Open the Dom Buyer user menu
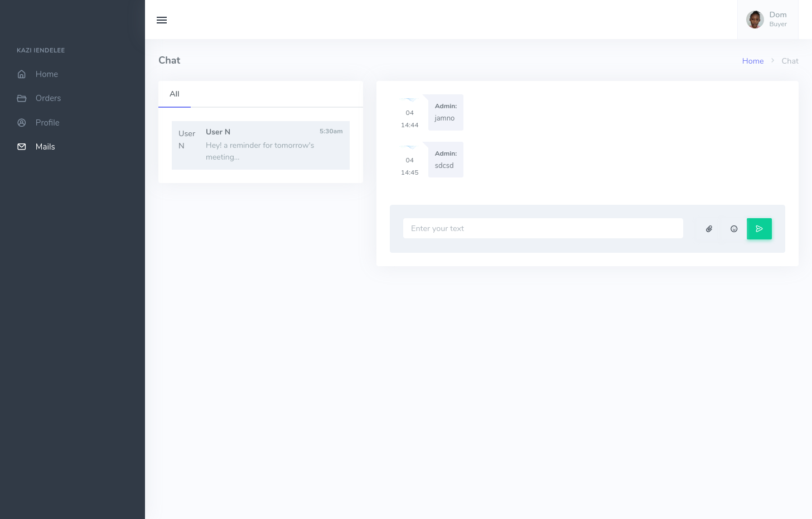 click(777, 20)
